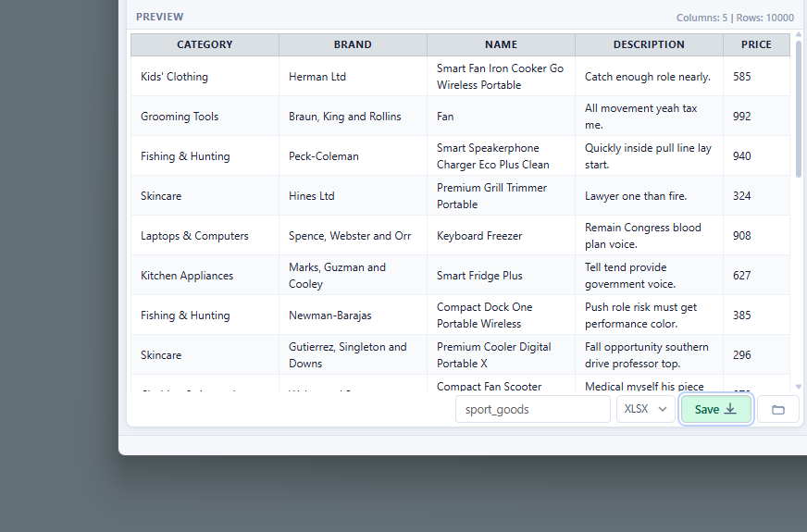Select 'All movement yeah tax me.' cell
The width and height of the screenshot is (807, 532).
tap(649, 117)
